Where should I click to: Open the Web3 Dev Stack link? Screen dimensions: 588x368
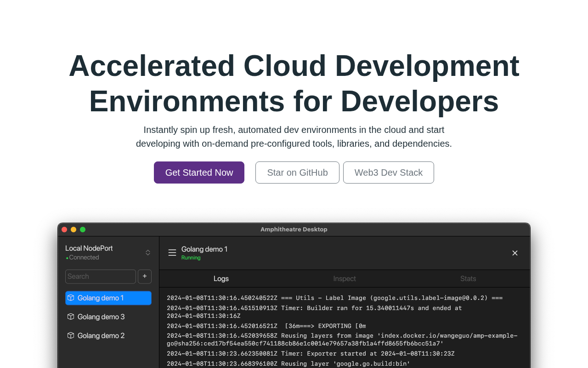coord(388,172)
